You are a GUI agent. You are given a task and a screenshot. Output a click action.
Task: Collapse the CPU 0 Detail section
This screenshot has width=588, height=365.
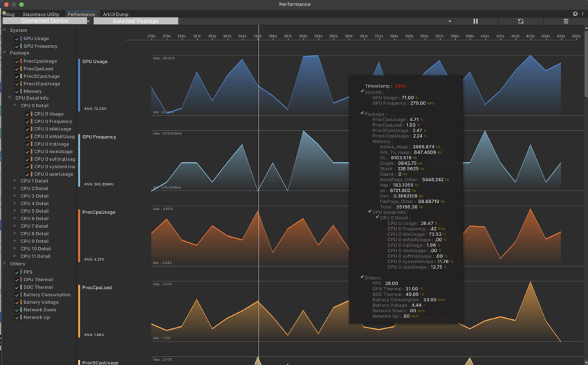point(15,106)
